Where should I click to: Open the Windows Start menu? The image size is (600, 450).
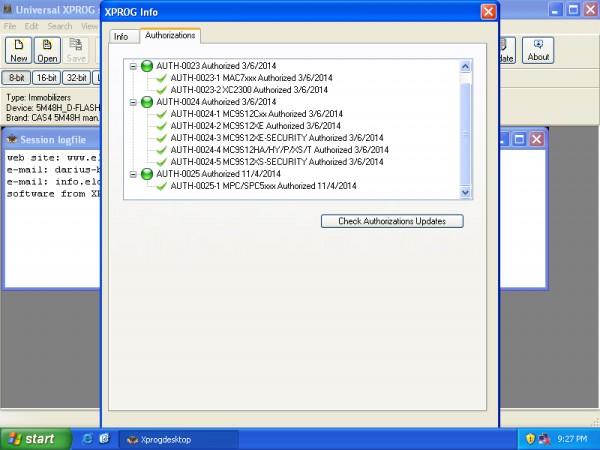pos(36,439)
